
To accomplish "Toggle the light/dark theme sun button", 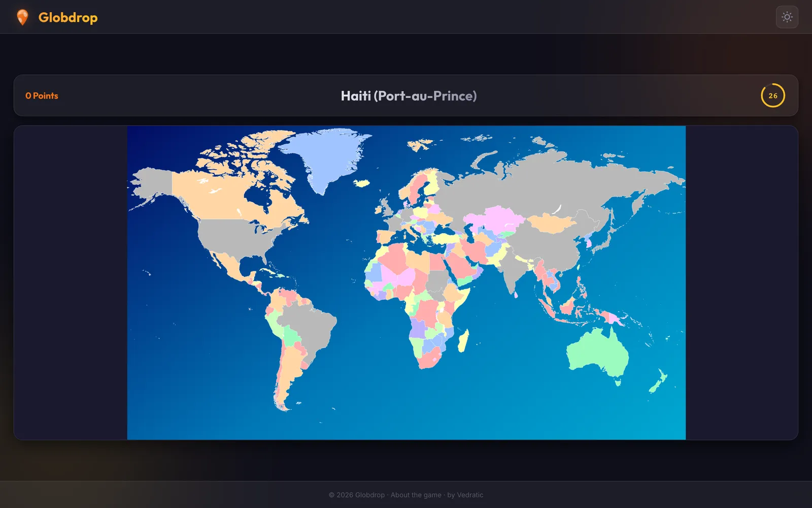I will tap(787, 17).
